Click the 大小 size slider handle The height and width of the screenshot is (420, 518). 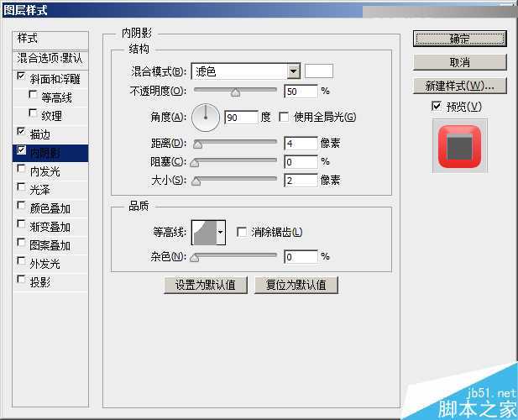[x=196, y=181]
